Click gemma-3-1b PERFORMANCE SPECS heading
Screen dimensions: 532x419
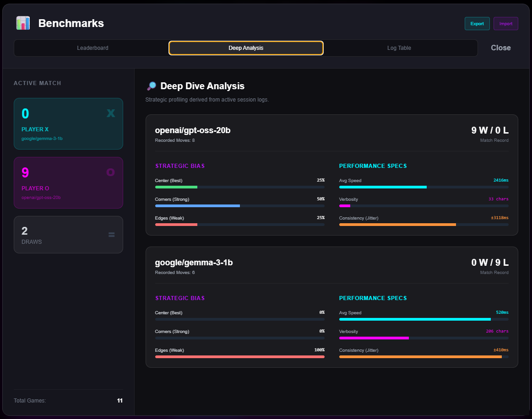(373, 298)
